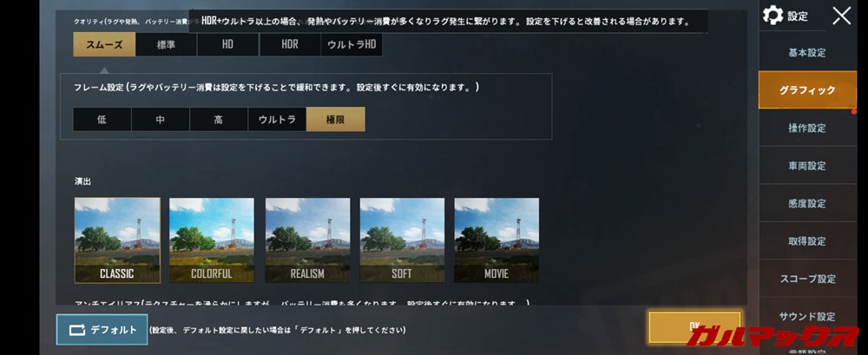Choose HDR graphics quality option
Screen dimensions: 868x355
pyautogui.click(x=290, y=45)
